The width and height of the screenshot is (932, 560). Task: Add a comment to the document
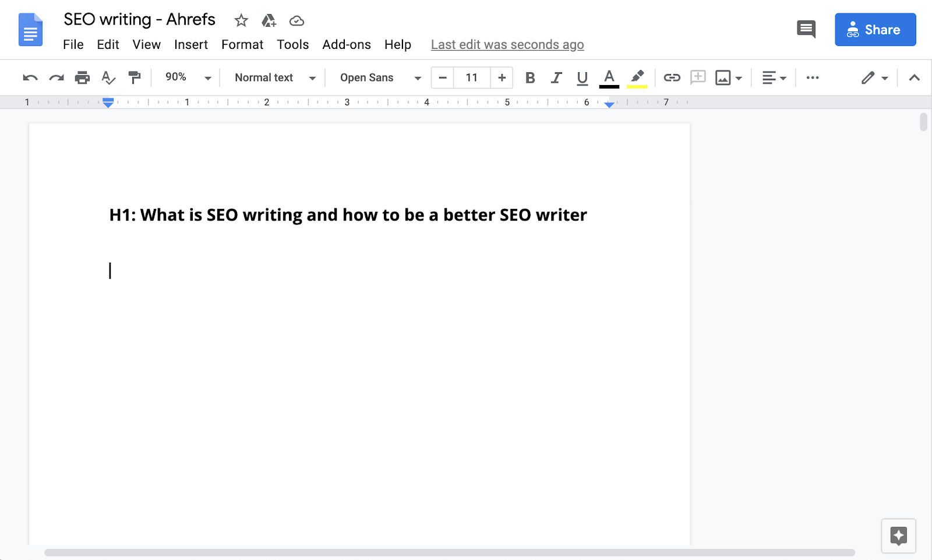(x=697, y=77)
